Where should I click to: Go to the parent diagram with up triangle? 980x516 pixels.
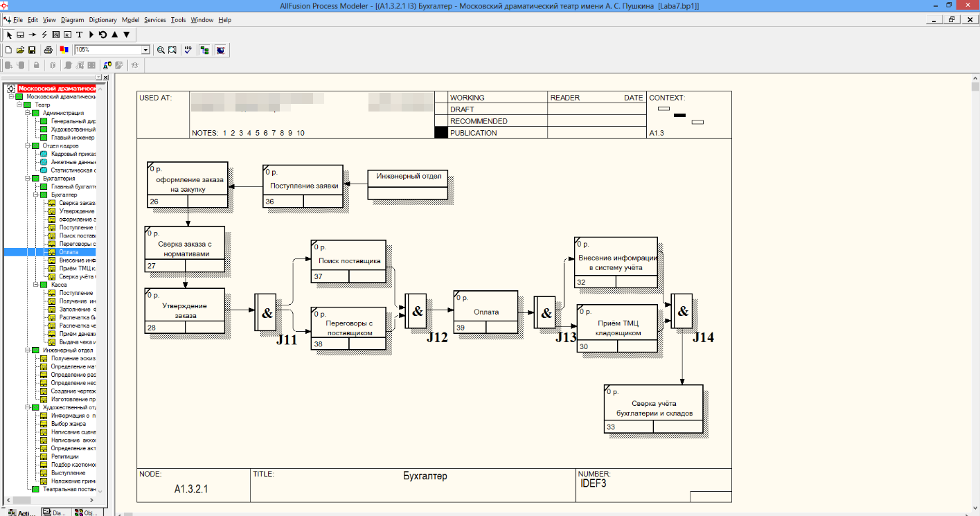pos(114,35)
